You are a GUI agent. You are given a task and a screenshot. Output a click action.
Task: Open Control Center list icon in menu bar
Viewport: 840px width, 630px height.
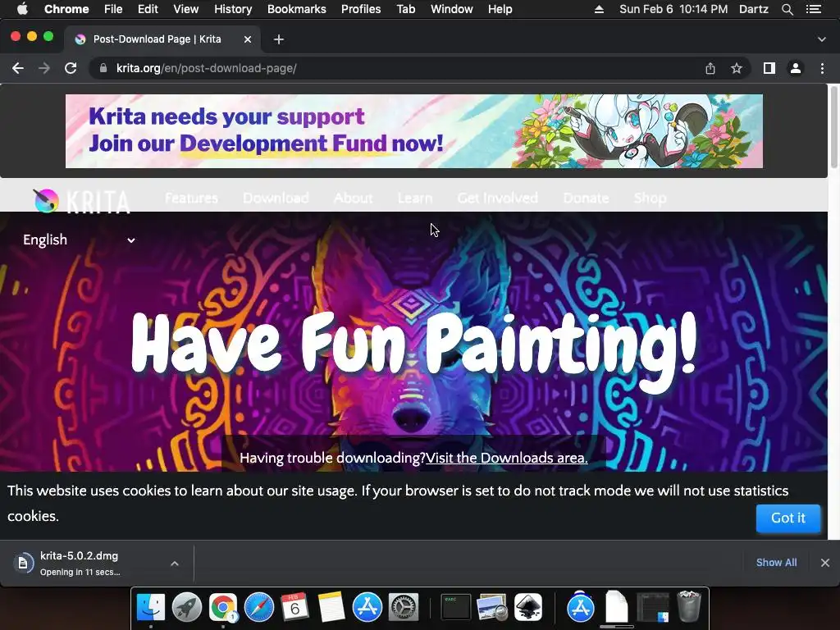[814, 9]
